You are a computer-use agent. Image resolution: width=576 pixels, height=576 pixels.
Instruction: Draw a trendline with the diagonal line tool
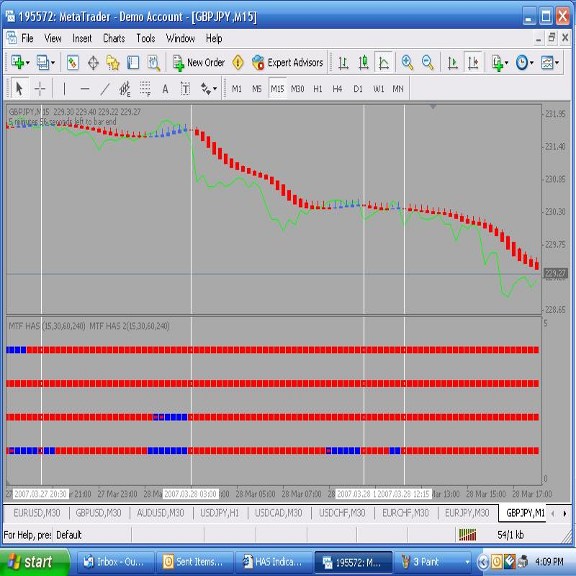point(105,89)
